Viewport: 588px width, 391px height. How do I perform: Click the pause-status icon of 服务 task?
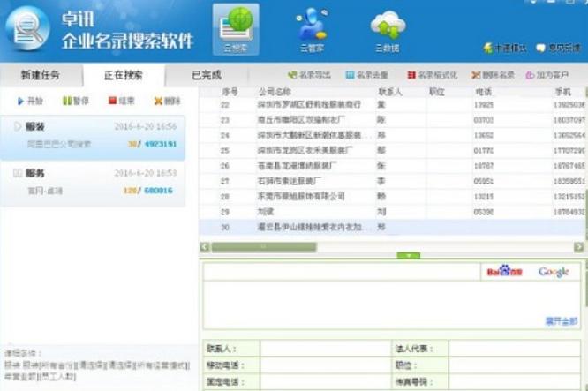(18, 173)
